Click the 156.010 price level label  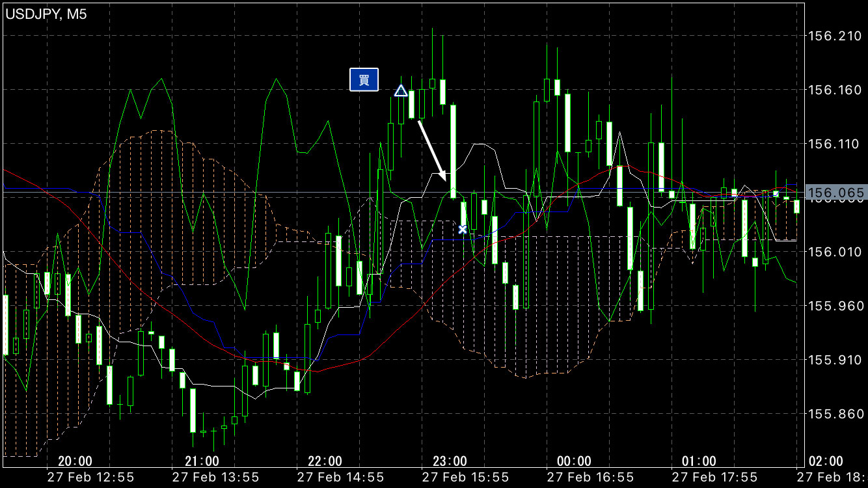(x=835, y=252)
